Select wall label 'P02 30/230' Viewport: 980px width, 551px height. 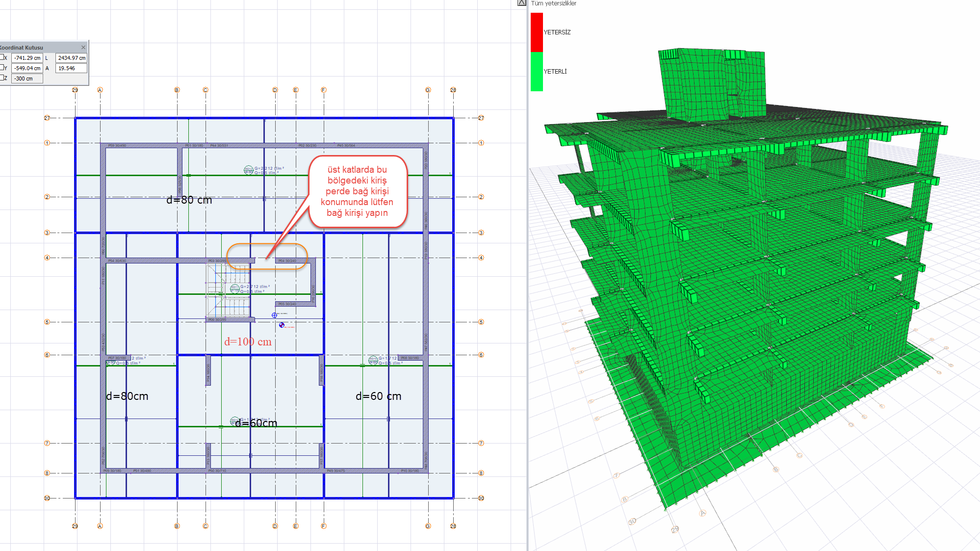tap(308, 146)
